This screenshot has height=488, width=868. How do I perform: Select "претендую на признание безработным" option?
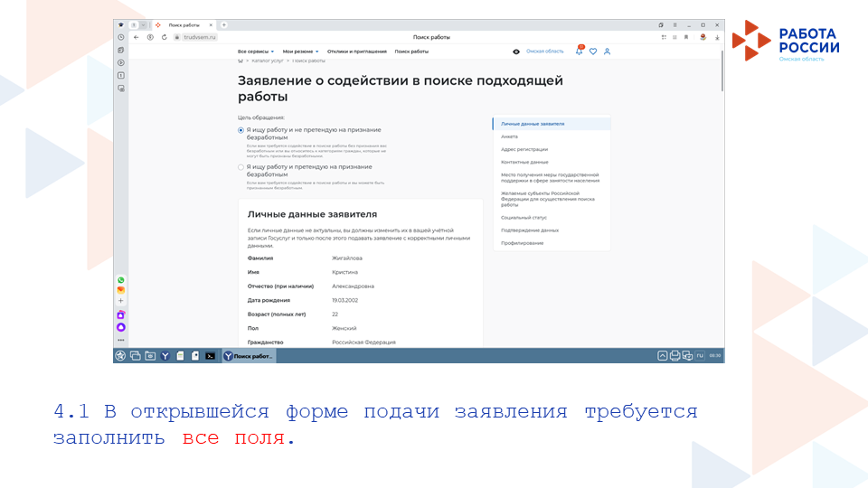coord(241,167)
